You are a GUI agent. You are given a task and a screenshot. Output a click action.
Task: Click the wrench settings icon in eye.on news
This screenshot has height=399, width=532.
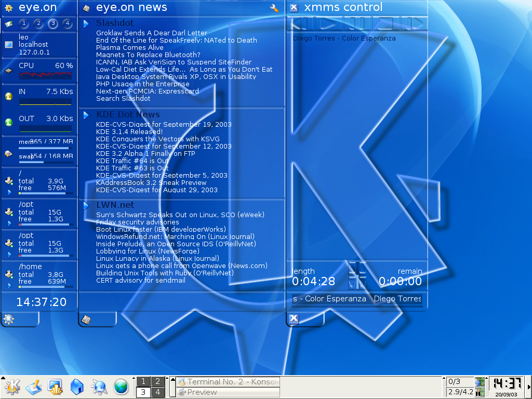pos(274,8)
